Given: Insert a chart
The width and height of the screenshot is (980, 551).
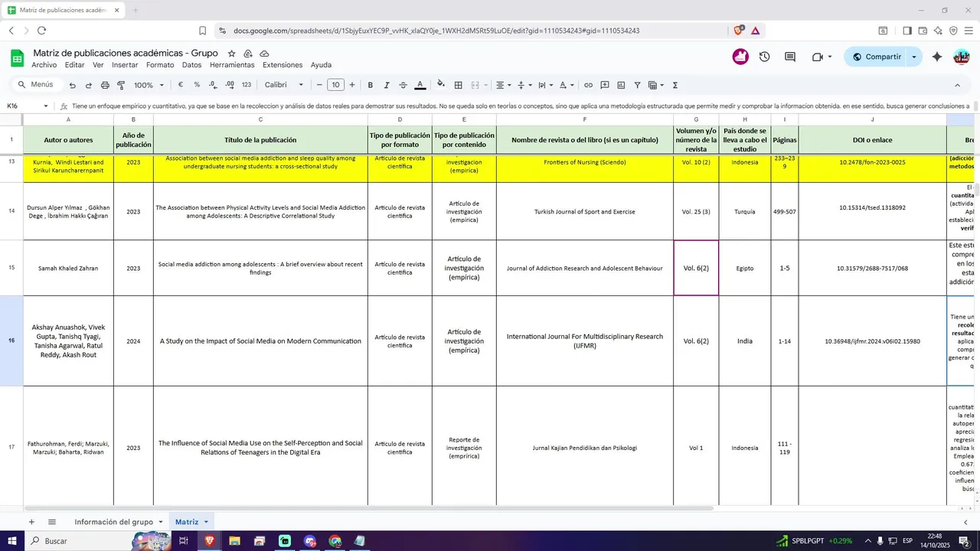Looking at the screenshot, I should (x=621, y=85).
